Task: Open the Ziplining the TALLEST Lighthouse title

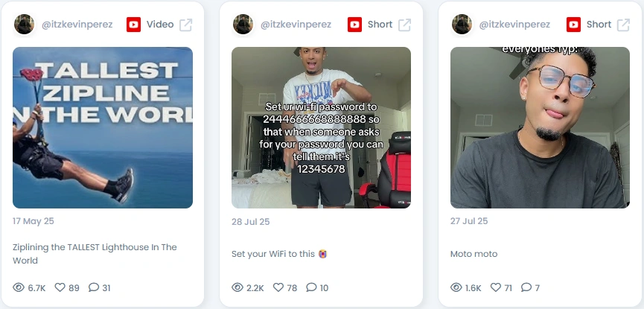Action: click(95, 253)
